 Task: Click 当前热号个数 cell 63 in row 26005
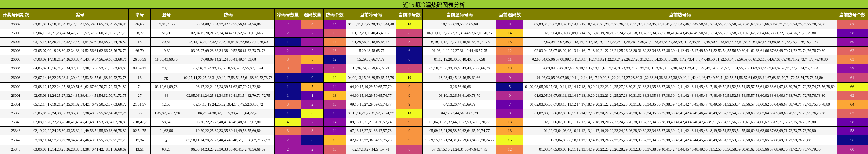coord(852,59)
